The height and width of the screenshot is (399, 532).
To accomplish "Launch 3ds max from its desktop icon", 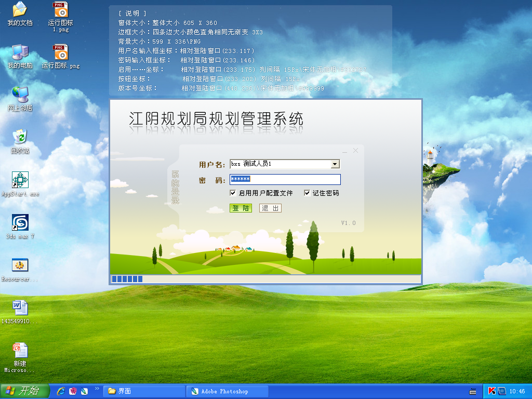I will pos(20,223).
